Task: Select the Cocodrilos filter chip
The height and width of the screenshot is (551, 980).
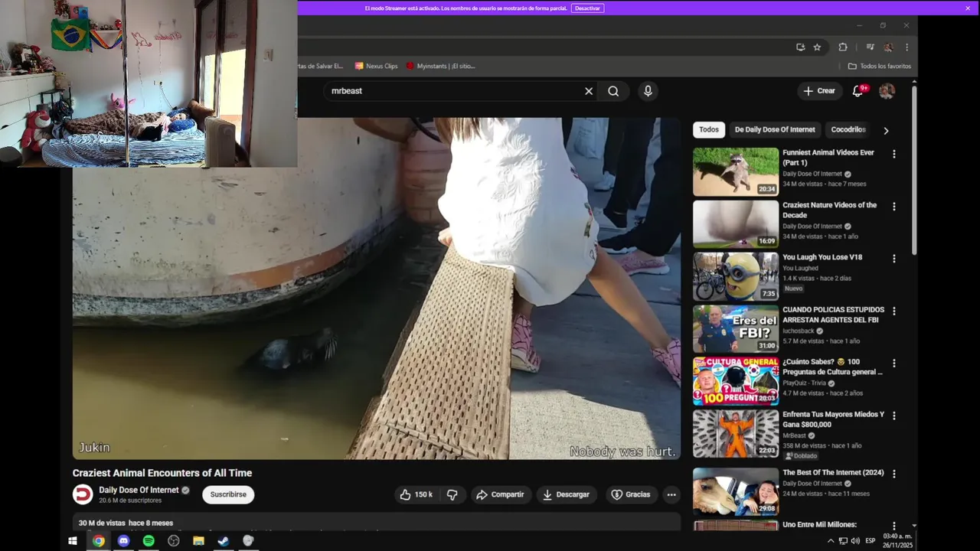Action: pos(848,130)
